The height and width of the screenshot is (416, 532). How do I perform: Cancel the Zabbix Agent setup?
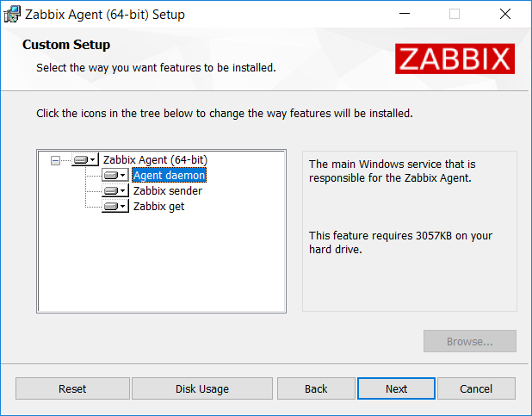pos(476,388)
